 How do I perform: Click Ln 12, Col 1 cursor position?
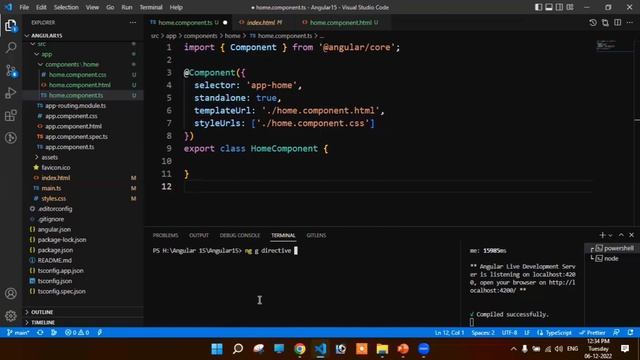[x=449, y=333]
